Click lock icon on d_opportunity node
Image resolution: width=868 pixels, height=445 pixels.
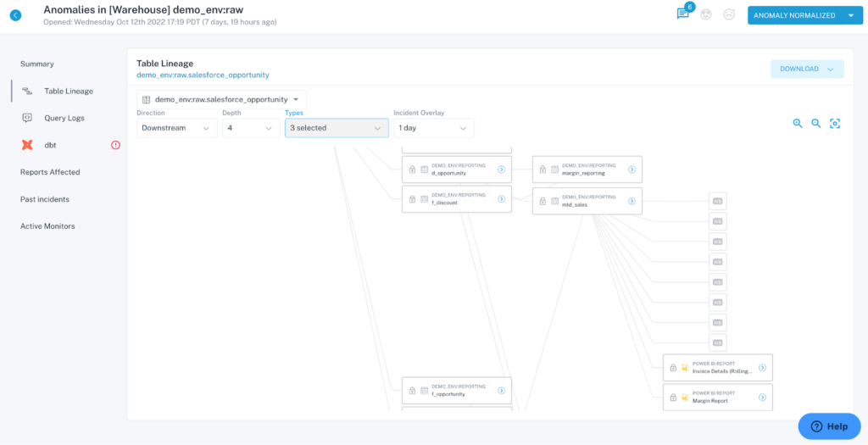(x=412, y=170)
